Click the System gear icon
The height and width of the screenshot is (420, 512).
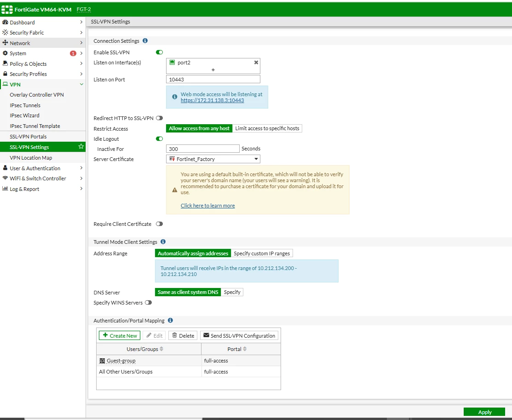click(x=5, y=53)
